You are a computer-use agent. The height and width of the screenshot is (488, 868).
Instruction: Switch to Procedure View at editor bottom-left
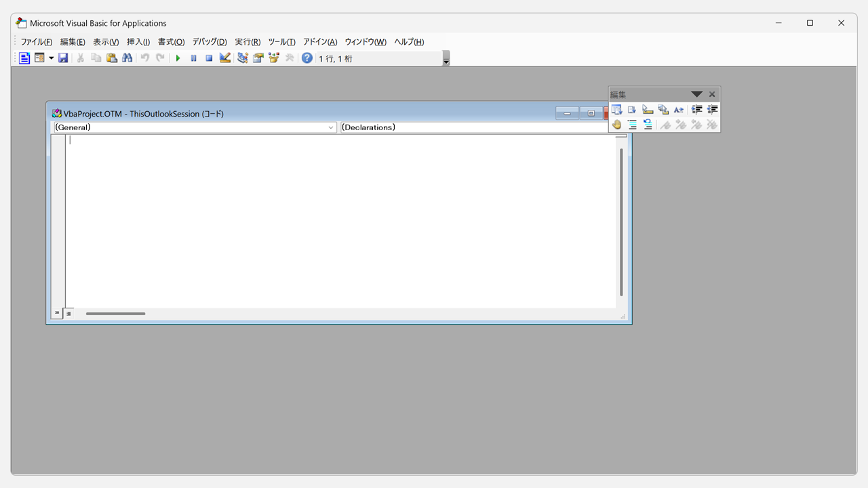[x=57, y=313]
